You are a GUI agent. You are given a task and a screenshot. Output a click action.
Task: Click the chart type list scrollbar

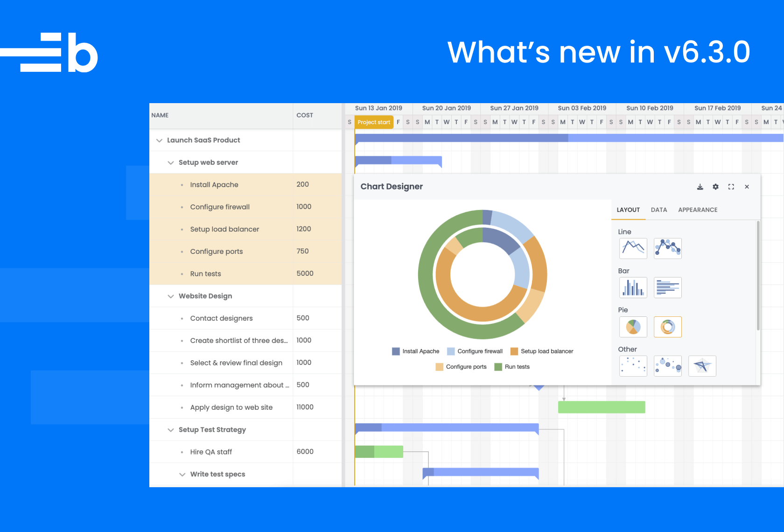(x=758, y=275)
